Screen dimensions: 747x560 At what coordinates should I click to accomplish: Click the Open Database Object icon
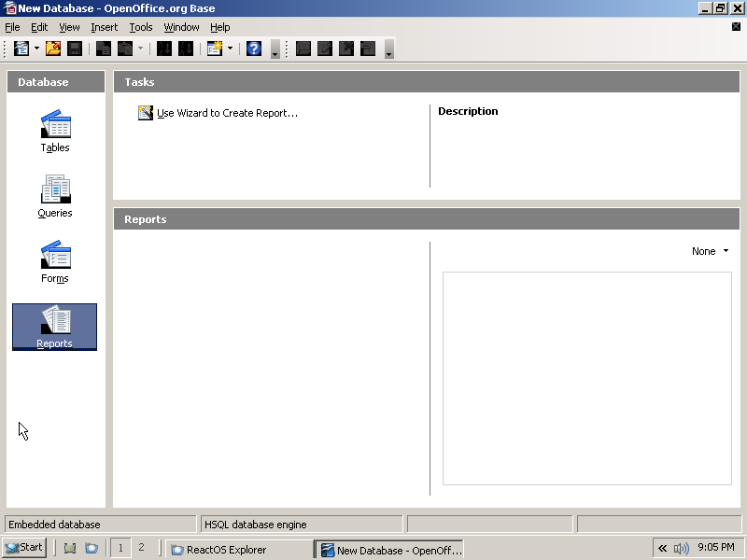(x=303, y=49)
